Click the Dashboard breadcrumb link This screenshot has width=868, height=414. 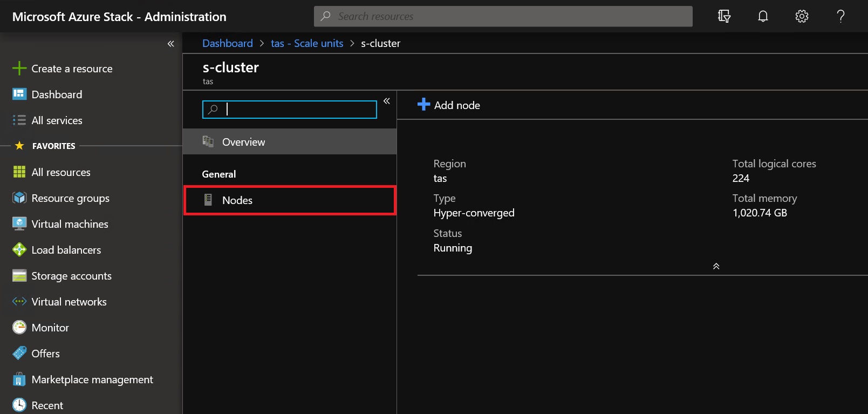227,43
